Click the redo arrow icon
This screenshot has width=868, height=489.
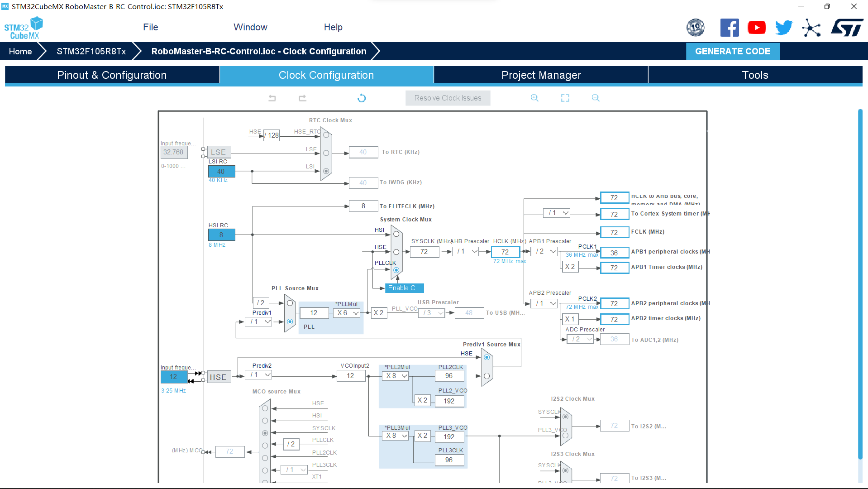302,98
